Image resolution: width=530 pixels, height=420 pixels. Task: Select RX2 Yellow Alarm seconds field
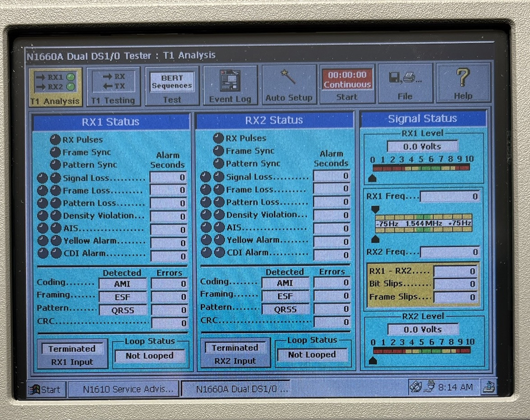pos(332,241)
